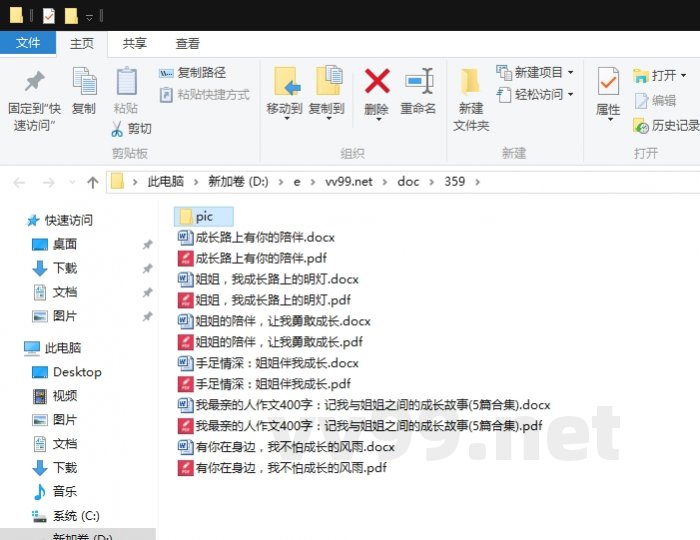Click 359 in the address path
The height and width of the screenshot is (540, 700).
(454, 182)
